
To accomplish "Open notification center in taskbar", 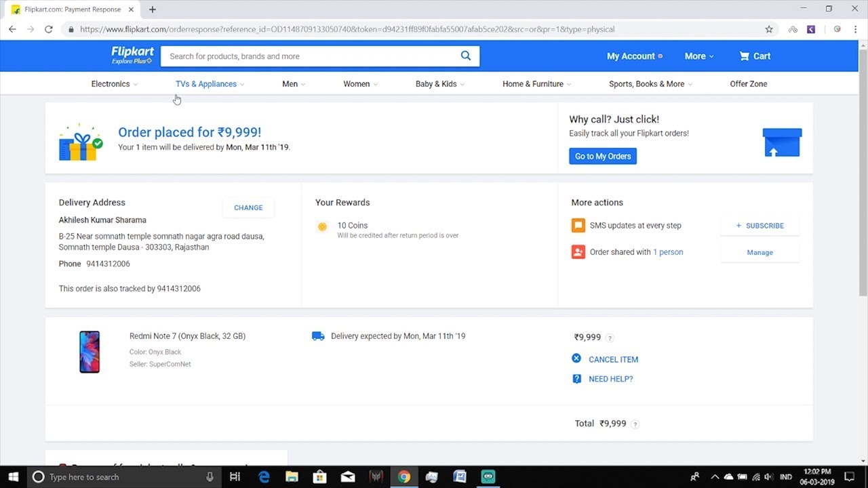I will coord(849,477).
